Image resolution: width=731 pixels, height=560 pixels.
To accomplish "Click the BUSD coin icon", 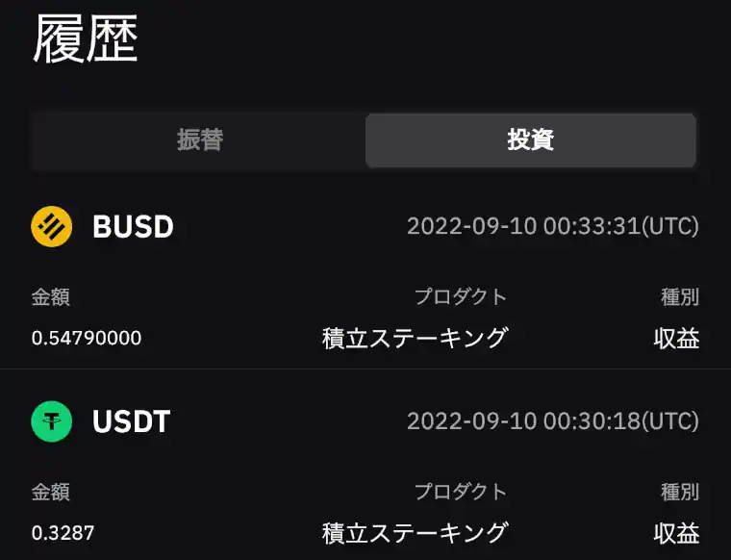I will [x=52, y=227].
